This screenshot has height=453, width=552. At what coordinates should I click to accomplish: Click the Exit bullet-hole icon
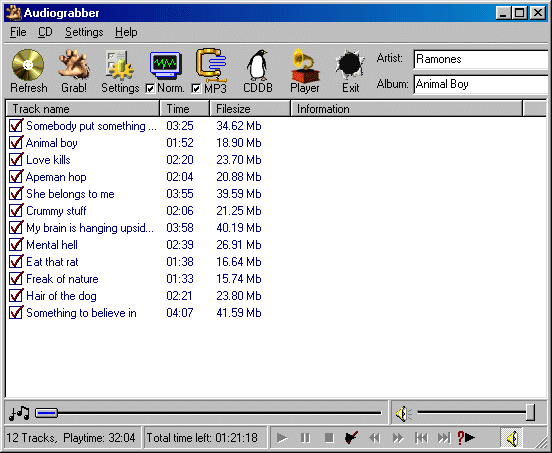click(350, 65)
